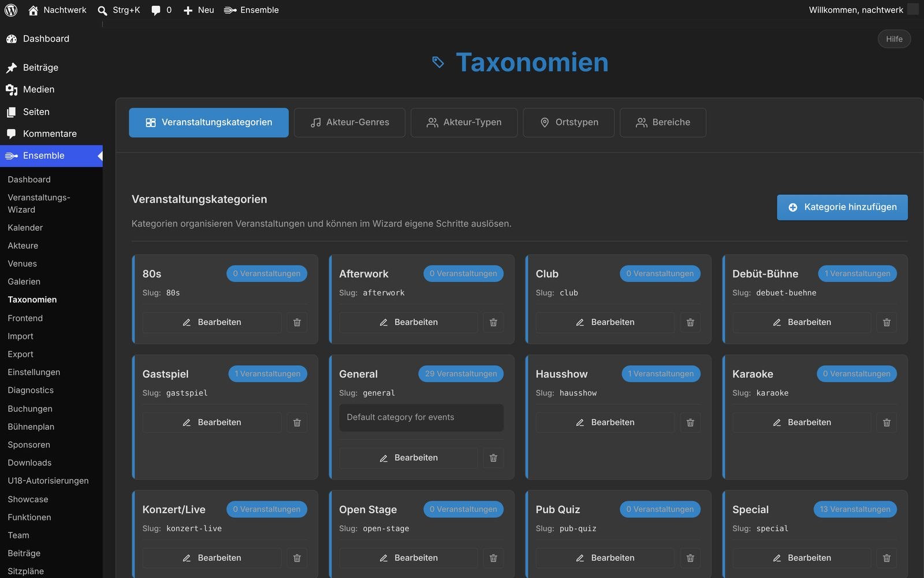The height and width of the screenshot is (578, 924).
Task: Delete Gastspiel category using trash icon
Action: (297, 423)
